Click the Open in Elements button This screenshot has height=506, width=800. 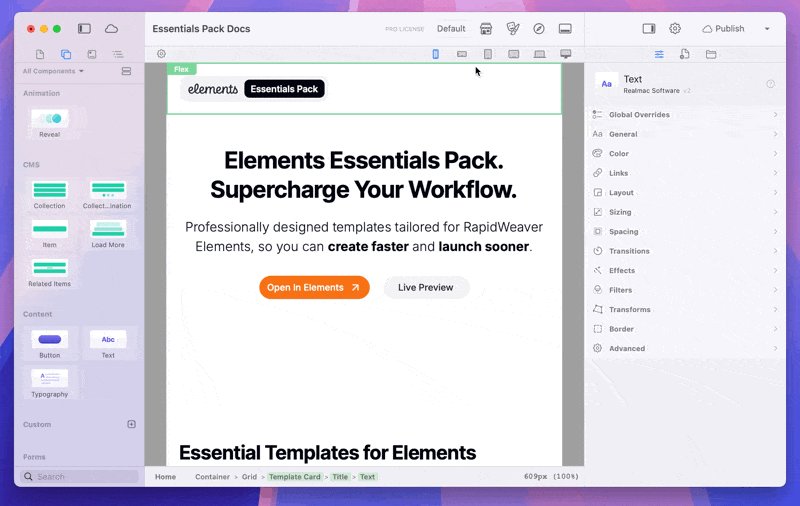pos(314,288)
